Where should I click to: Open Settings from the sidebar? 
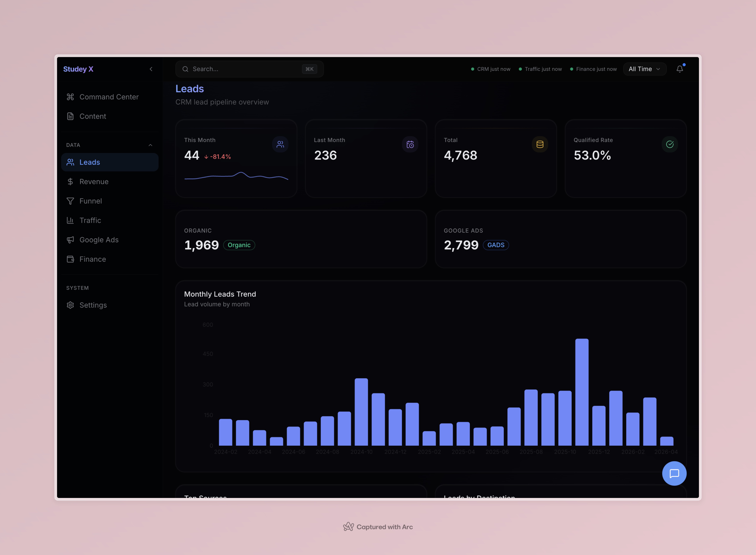[93, 305]
